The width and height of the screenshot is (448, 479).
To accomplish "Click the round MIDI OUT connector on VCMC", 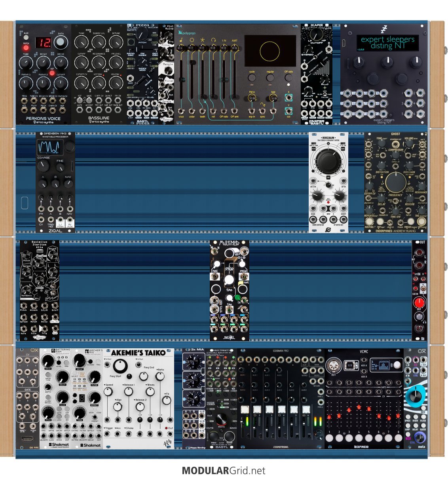I will click(334, 365).
